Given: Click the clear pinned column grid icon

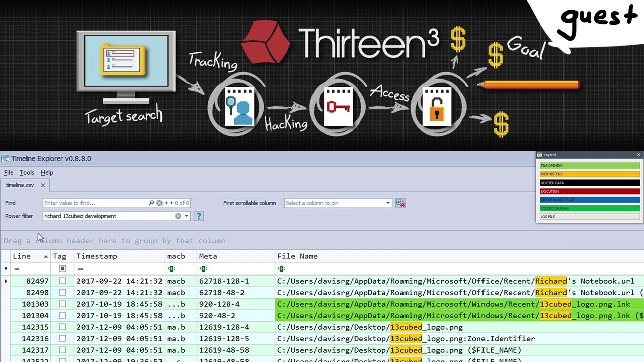Looking at the screenshot, I should coord(400,203).
